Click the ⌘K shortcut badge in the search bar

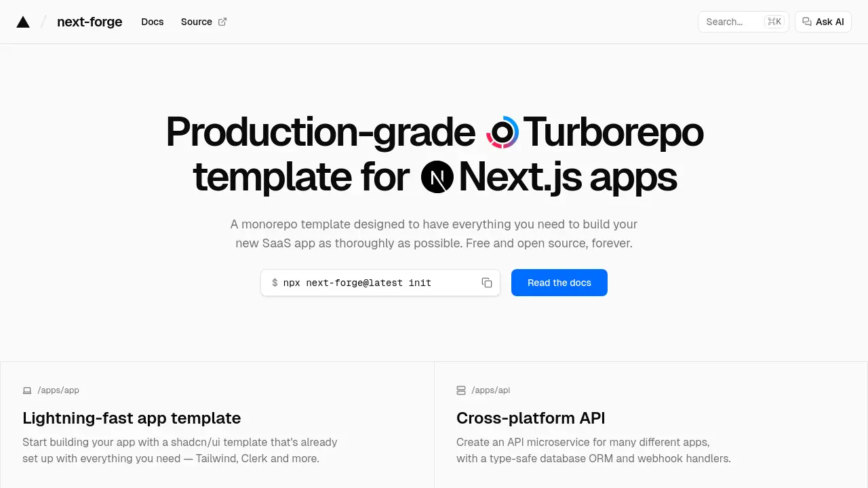point(774,21)
